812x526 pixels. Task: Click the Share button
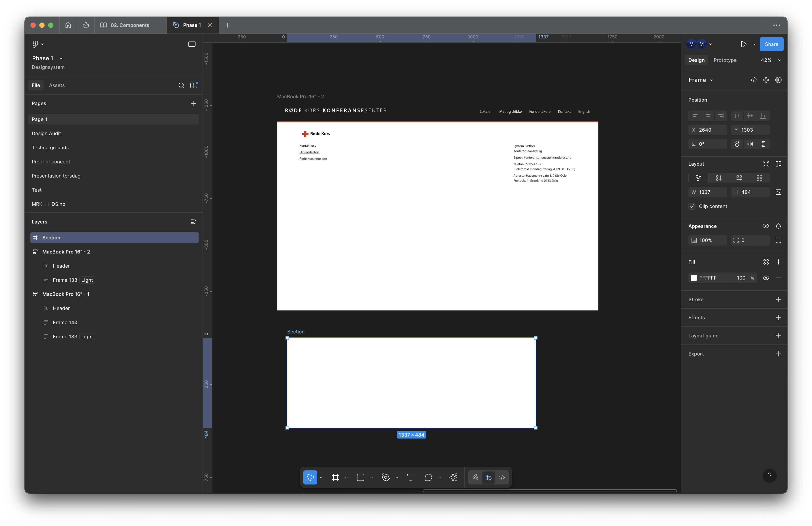tap(771, 44)
